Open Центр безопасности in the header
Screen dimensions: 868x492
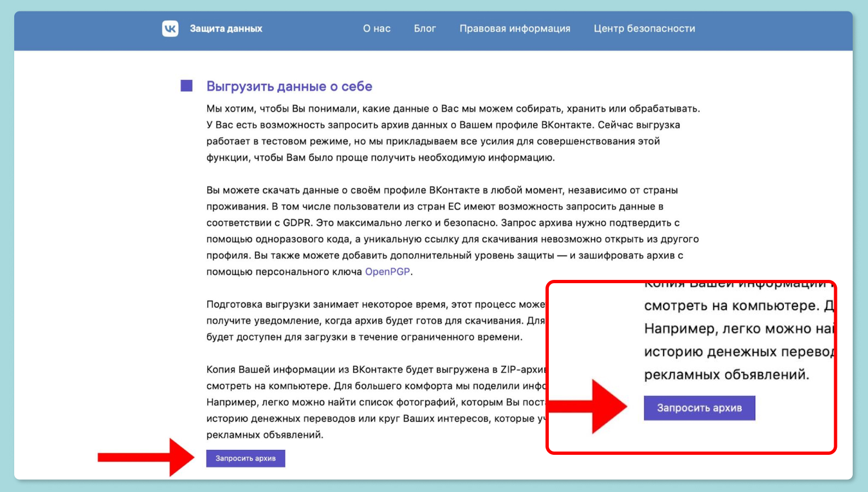pyautogui.click(x=644, y=28)
